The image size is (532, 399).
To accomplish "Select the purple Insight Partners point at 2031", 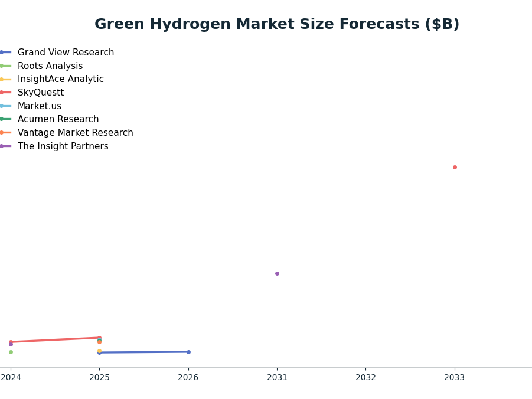I will click(277, 273).
